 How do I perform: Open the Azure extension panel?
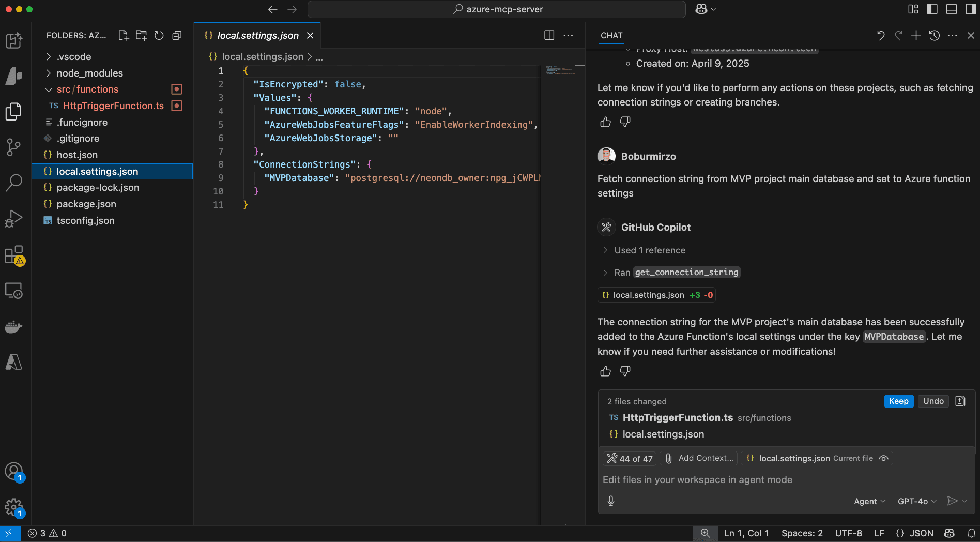pyautogui.click(x=13, y=362)
